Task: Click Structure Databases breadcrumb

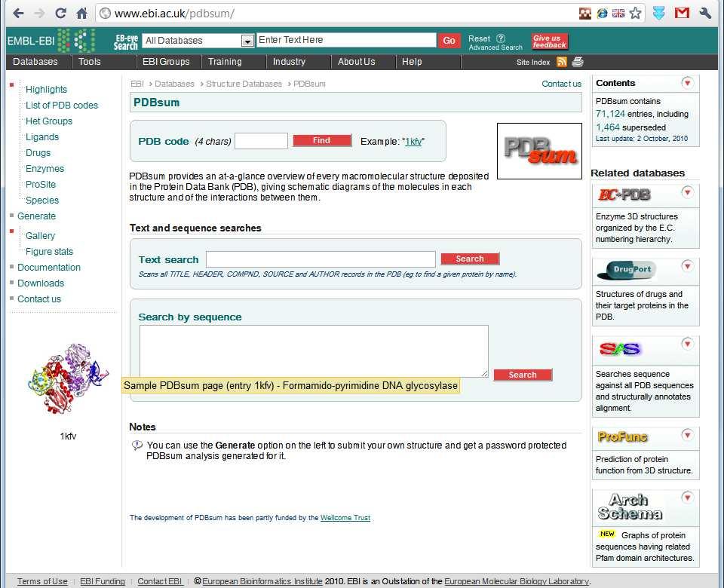Action: [x=244, y=84]
